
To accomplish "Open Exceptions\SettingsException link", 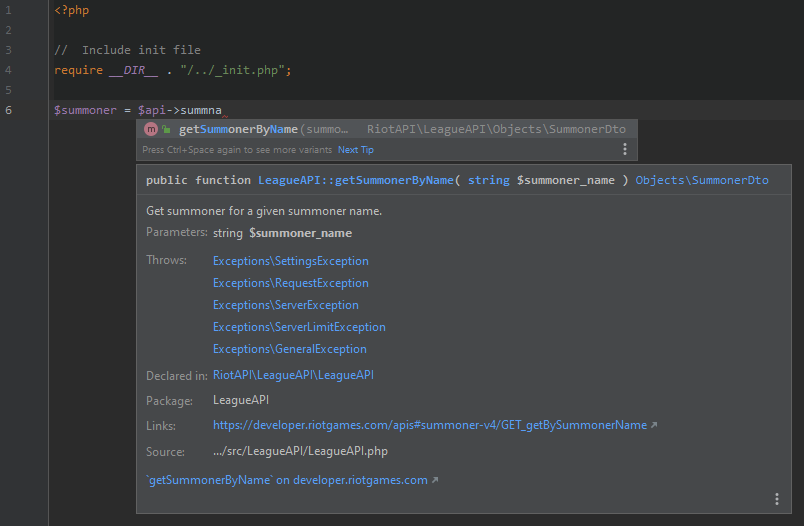I will pyautogui.click(x=291, y=261).
